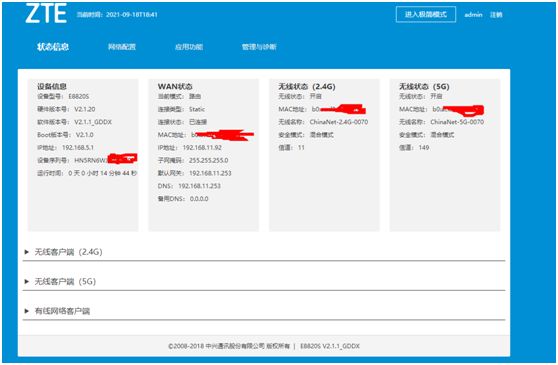Select the 管理与诊断 tab

click(x=259, y=47)
